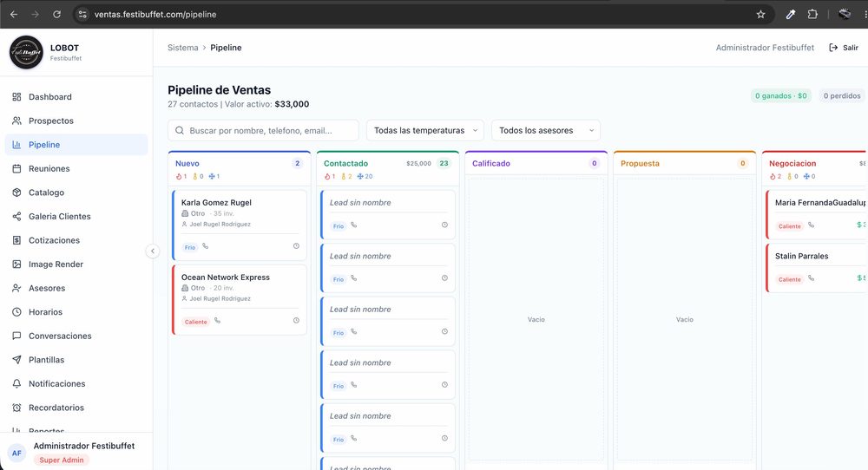Click hot flame counter in Negociacion column

775,176
